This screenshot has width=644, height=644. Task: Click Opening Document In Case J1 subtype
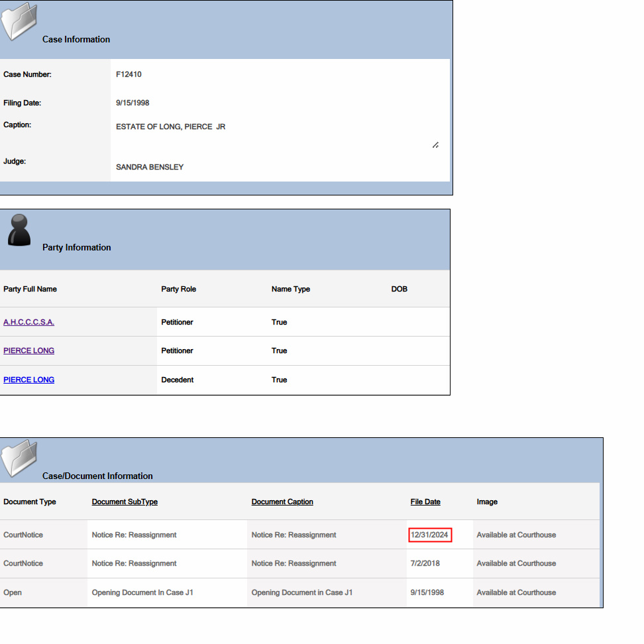tap(142, 593)
